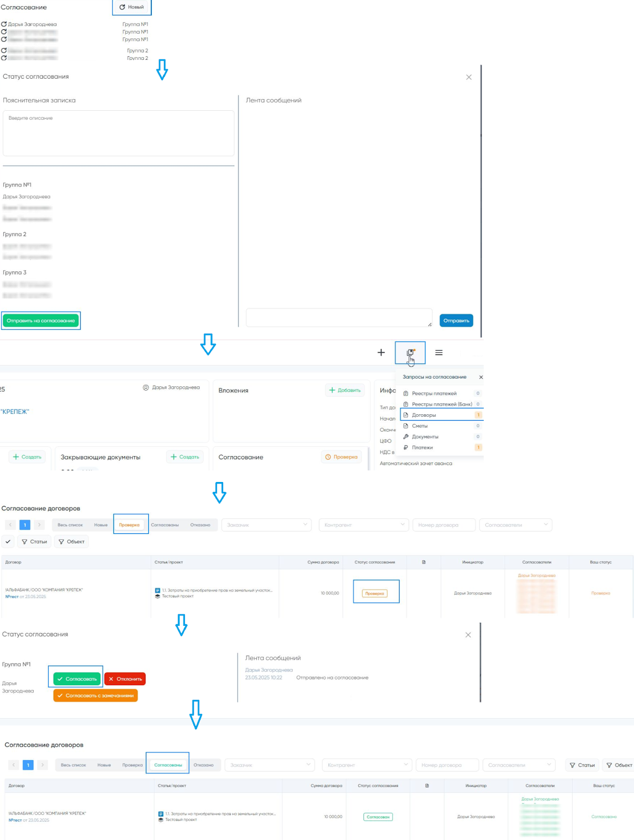634x840 pixels.
Task: Click the blue Отправить message button
Action: coord(456,321)
